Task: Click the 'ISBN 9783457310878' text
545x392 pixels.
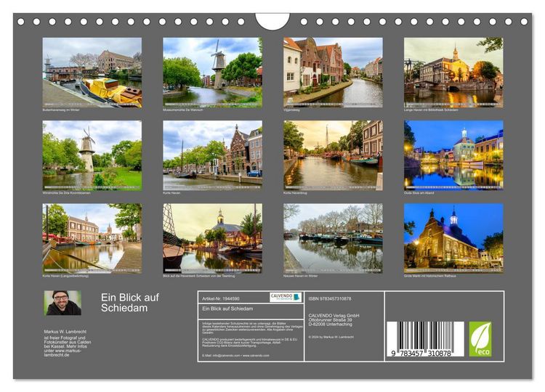Action: click(329, 298)
